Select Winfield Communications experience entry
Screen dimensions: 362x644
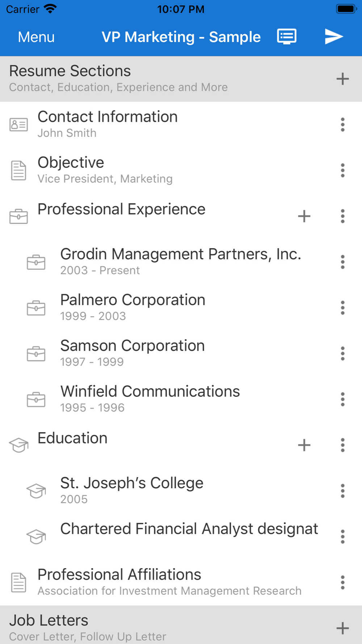150,399
